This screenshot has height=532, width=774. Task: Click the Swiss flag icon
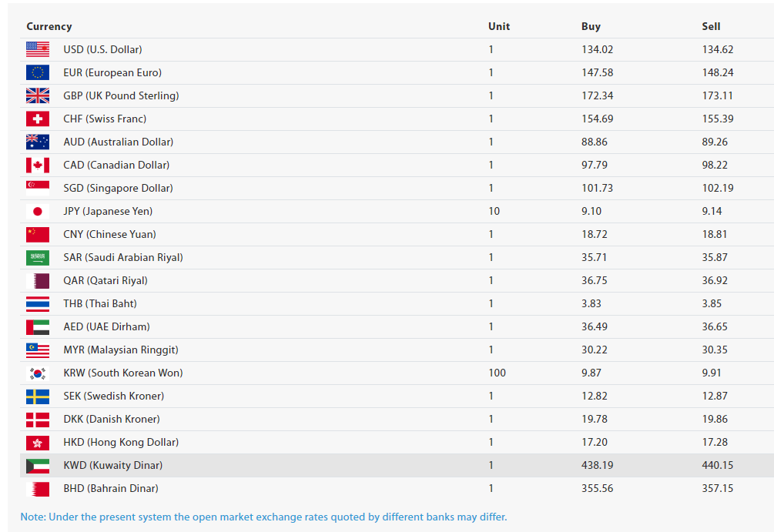[x=37, y=119]
